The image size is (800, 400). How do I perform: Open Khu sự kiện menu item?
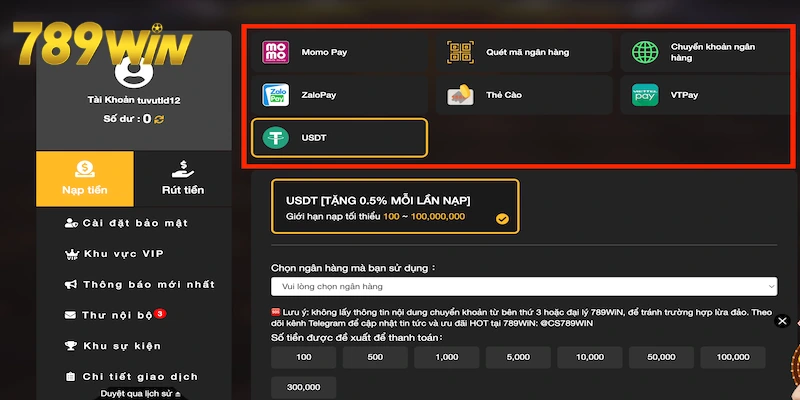[x=113, y=346]
